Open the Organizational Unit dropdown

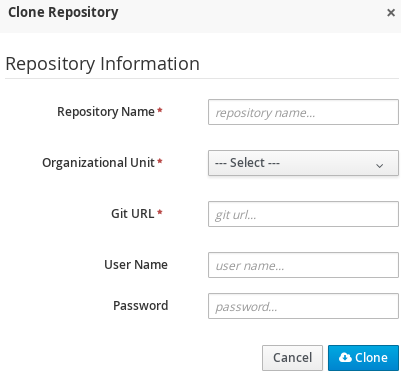[303, 163]
